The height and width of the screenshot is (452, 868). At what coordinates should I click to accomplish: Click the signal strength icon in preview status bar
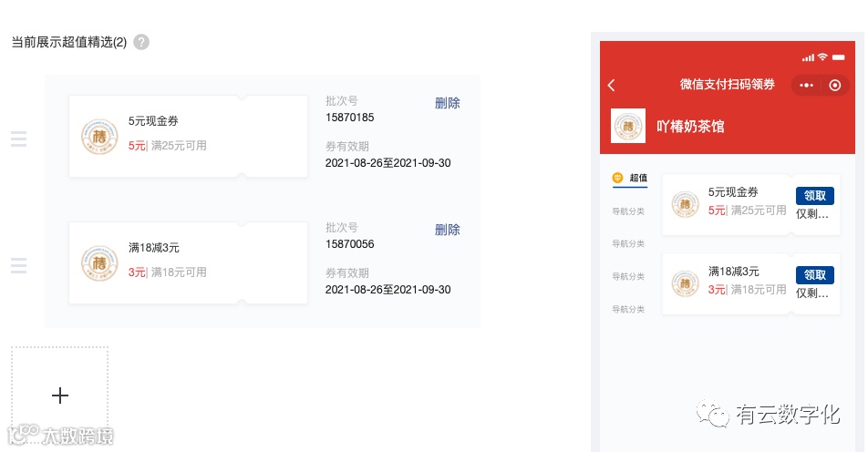tap(808, 57)
